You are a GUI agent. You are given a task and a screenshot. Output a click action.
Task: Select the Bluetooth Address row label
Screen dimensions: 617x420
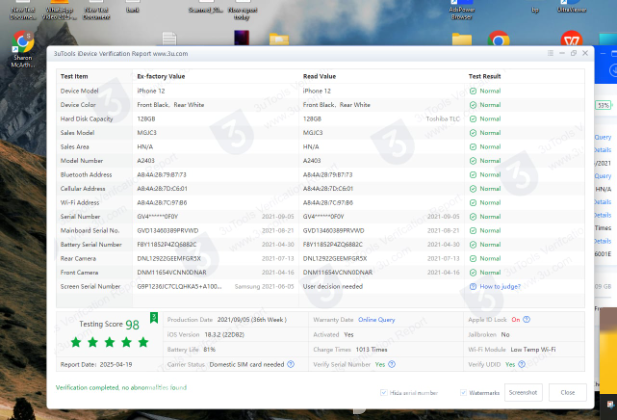point(86,175)
